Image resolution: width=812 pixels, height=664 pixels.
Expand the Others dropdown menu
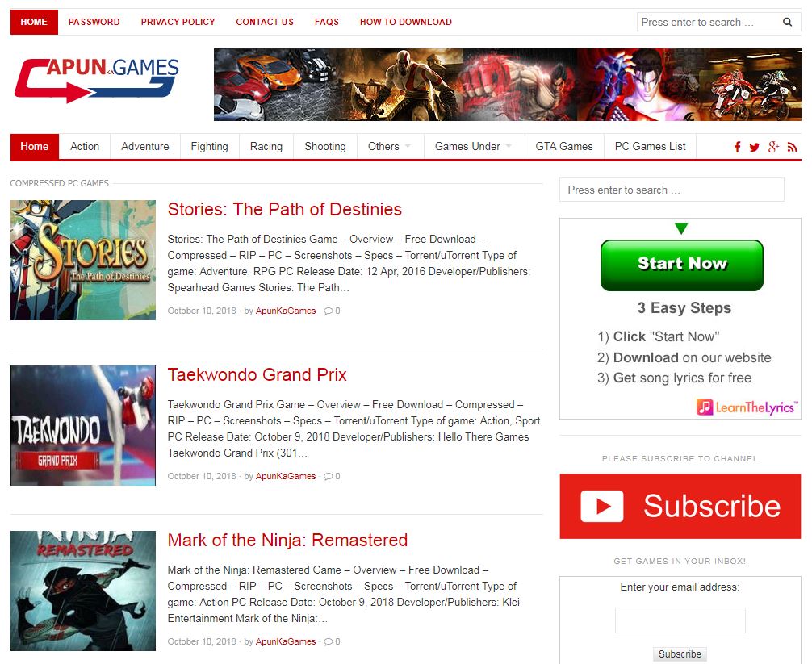coord(389,146)
